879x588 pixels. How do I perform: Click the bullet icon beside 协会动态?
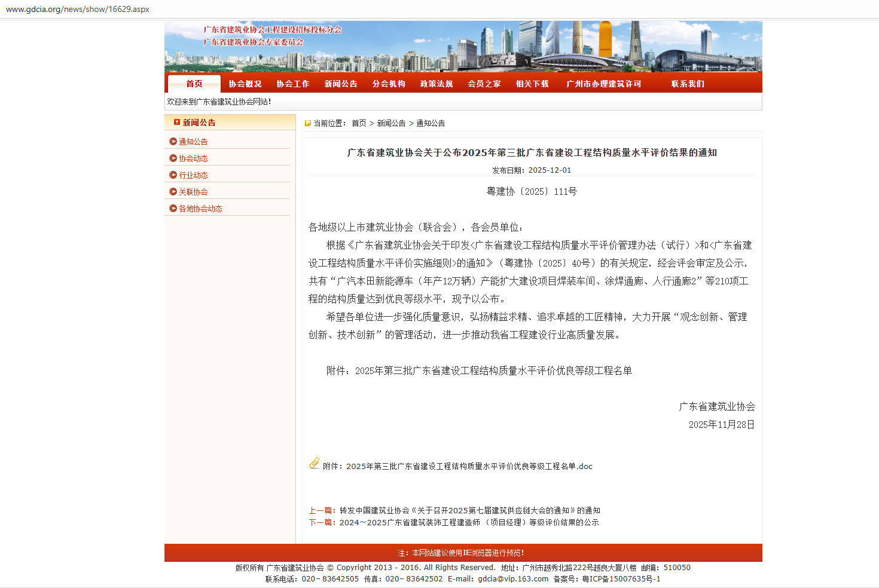pos(173,158)
